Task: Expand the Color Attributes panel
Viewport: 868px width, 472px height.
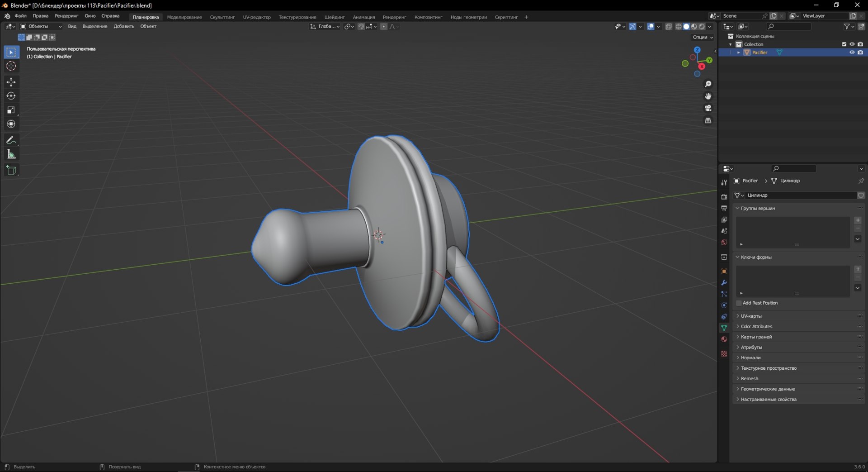Action: (x=798, y=326)
